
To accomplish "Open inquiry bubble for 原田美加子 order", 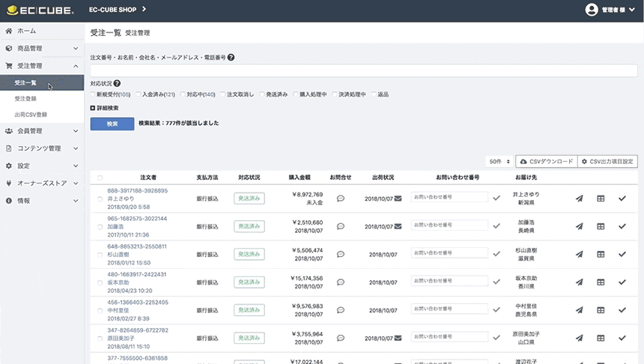I will click(x=341, y=338).
